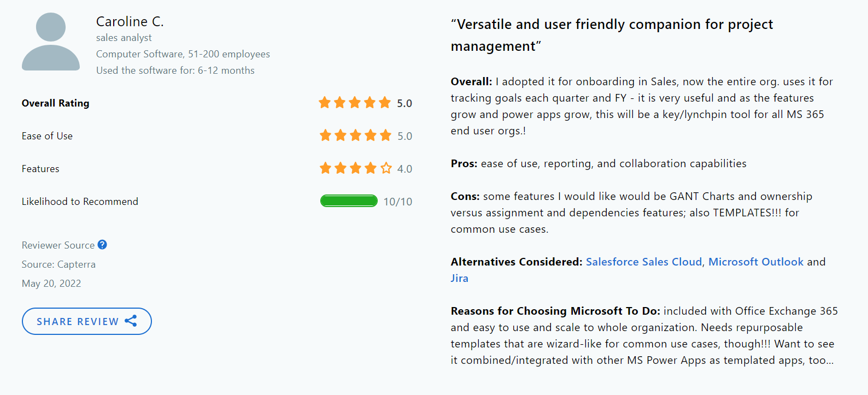The width and height of the screenshot is (868, 395).
Task: Click the fifth star of Overall Rating
Action: click(386, 103)
